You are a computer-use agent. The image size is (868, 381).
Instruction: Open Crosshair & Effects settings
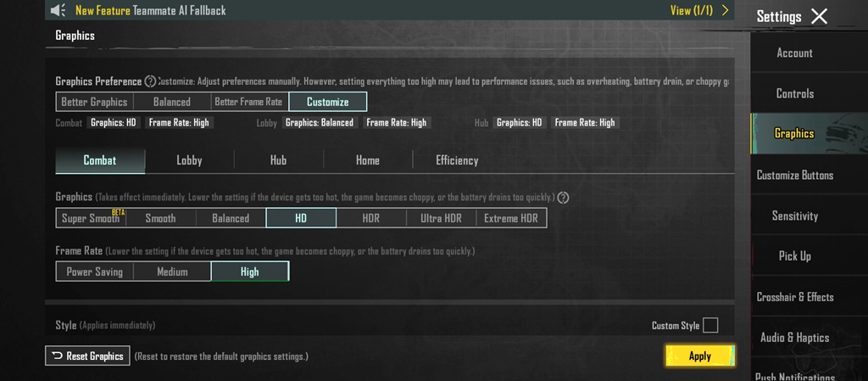coord(794,297)
